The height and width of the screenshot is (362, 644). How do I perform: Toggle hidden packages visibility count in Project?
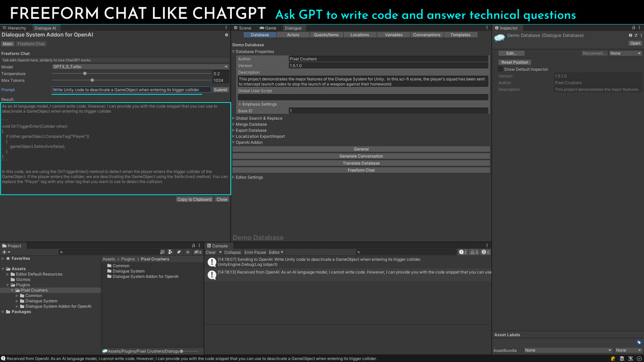click(198, 252)
